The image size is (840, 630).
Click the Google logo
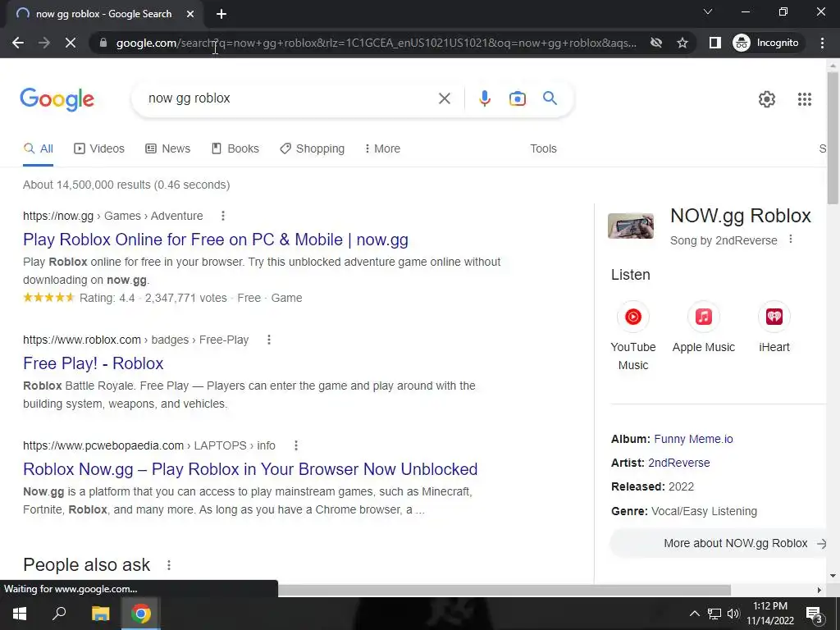57,99
